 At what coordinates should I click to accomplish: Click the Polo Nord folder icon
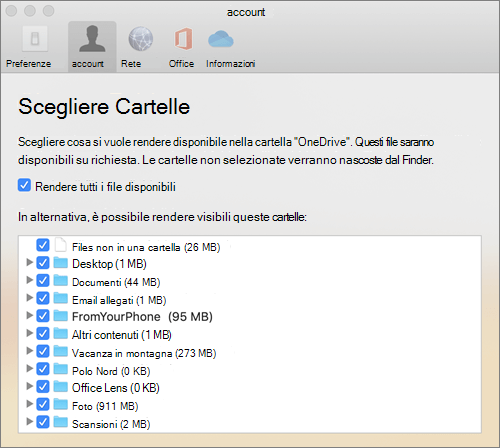click(x=61, y=369)
